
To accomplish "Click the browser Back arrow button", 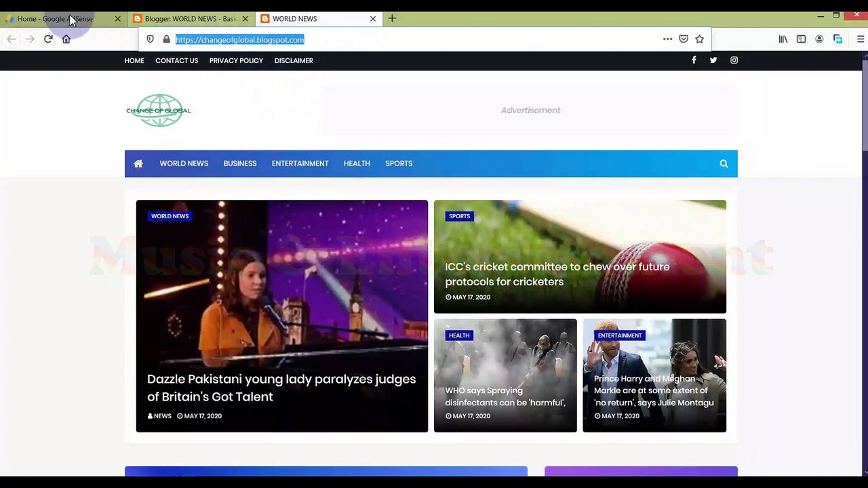I will [12, 39].
